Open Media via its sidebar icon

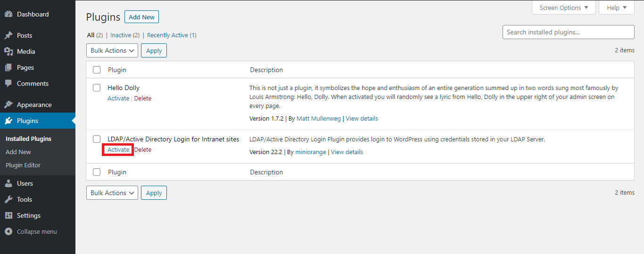pos(8,51)
